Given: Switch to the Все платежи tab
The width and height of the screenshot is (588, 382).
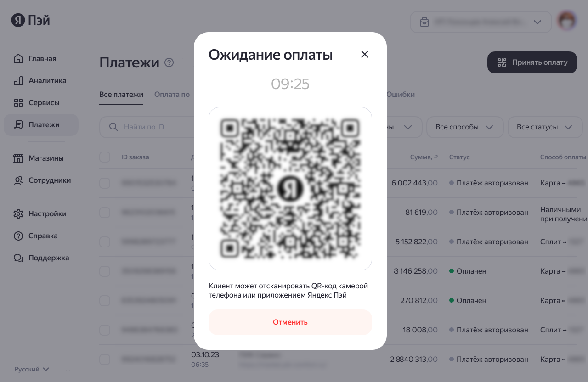Looking at the screenshot, I should pos(121,95).
